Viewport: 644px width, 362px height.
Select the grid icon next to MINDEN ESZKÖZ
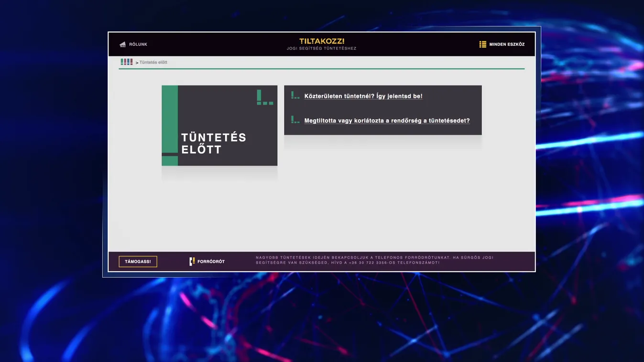click(482, 43)
